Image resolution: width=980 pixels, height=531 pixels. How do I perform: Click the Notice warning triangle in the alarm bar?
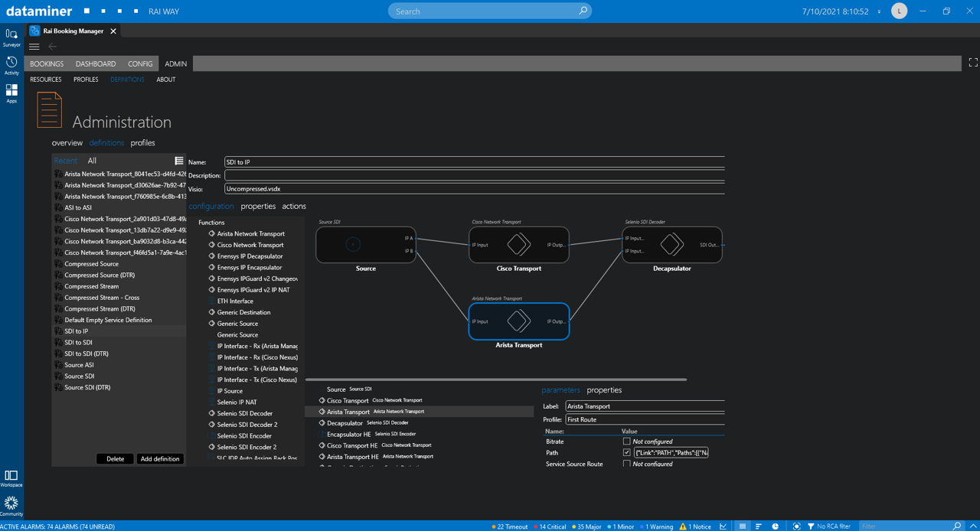click(683, 526)
